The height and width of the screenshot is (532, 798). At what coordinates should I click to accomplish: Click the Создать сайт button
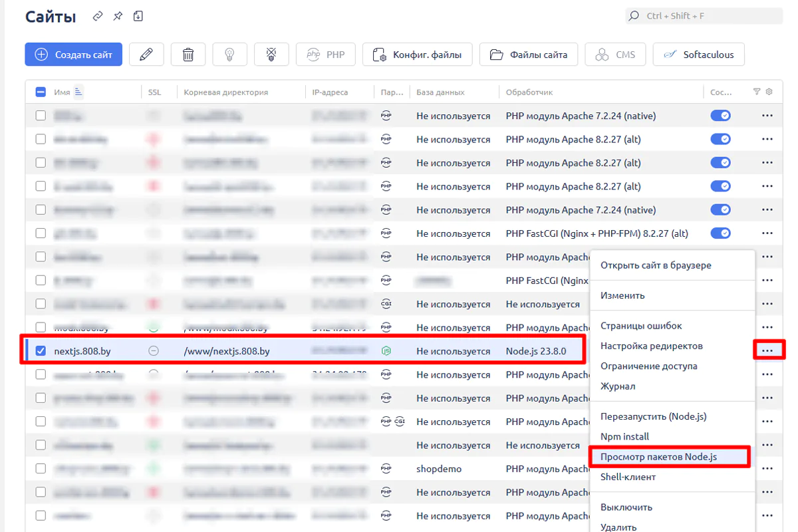(74, 55)
